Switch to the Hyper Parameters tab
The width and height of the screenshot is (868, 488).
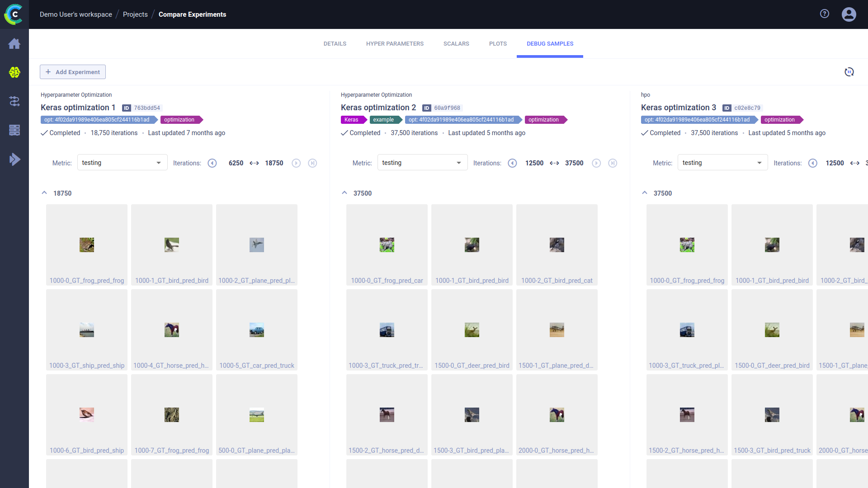pos(395,44)
